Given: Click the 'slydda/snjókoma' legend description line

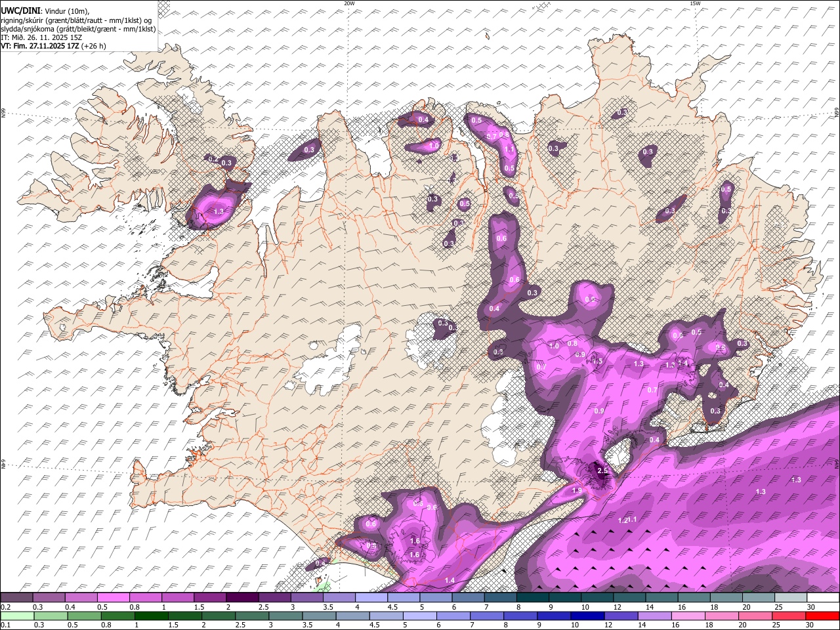Looking at the screenshot, I should click(x=78, y=29).
